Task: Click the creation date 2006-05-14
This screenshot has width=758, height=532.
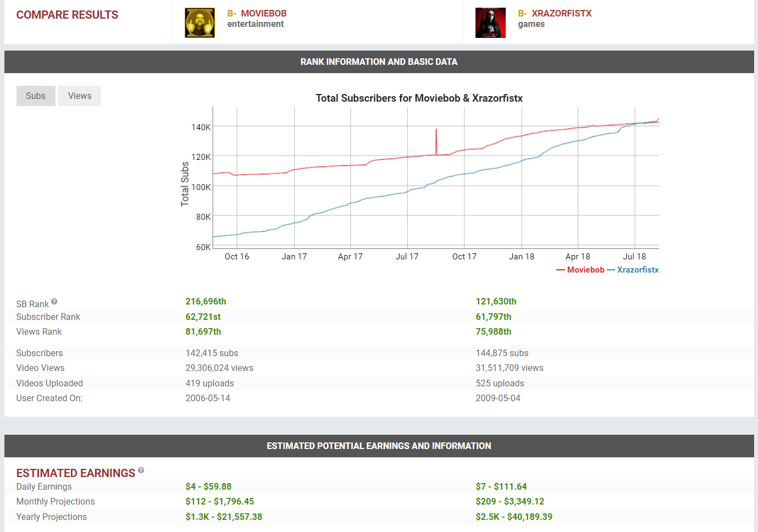Action: point(208,398)
